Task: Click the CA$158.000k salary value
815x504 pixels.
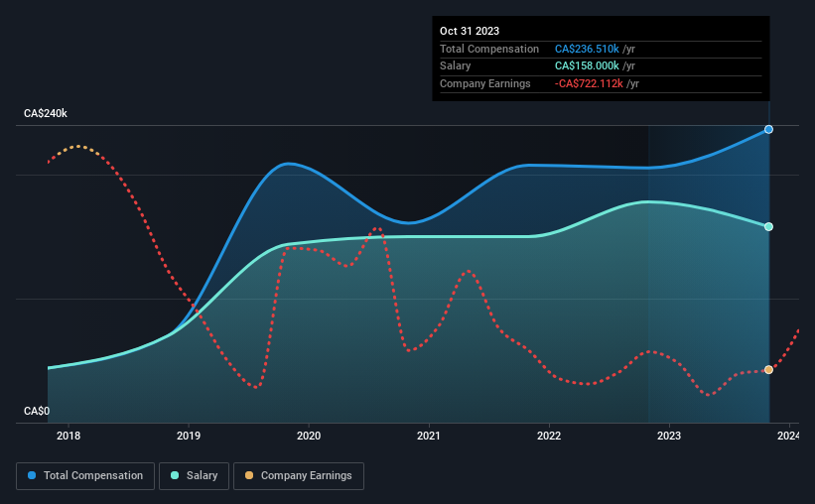Action: [x=587, y=66]
